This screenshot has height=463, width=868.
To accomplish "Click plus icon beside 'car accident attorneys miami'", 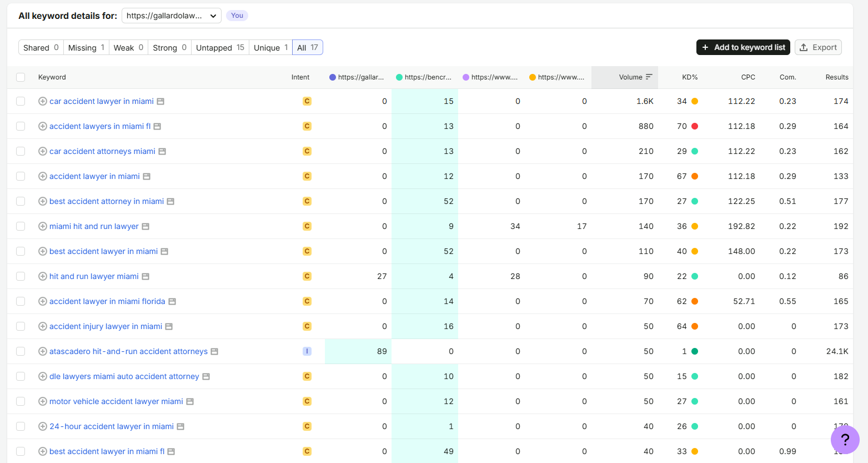I will (42, 151).
